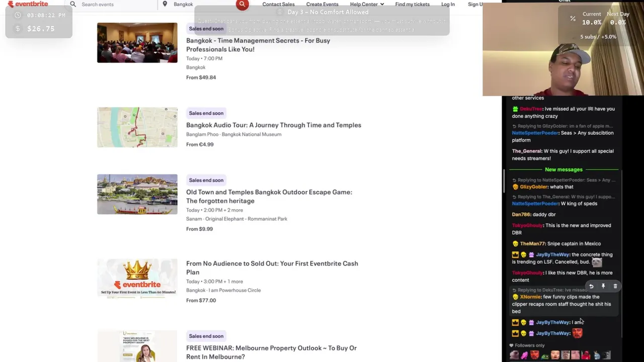
Task: Open 'From No Audience to Sold Out' event
Action: pos(272,267)
